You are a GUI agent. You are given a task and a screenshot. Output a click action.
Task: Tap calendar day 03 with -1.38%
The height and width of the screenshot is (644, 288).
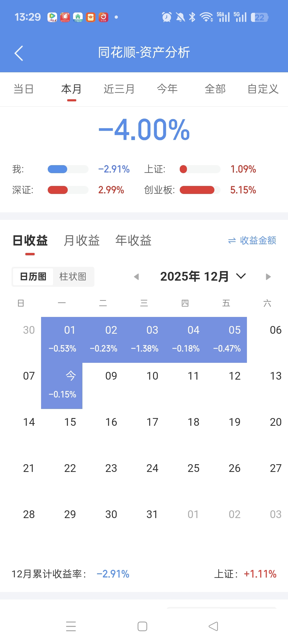145,339
